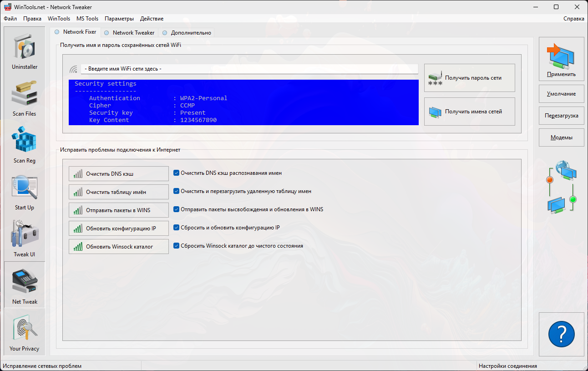This screenshot has height=371, width=588.
Task: Click the Обновить Winsock каталог button
Action: point(119,246)
